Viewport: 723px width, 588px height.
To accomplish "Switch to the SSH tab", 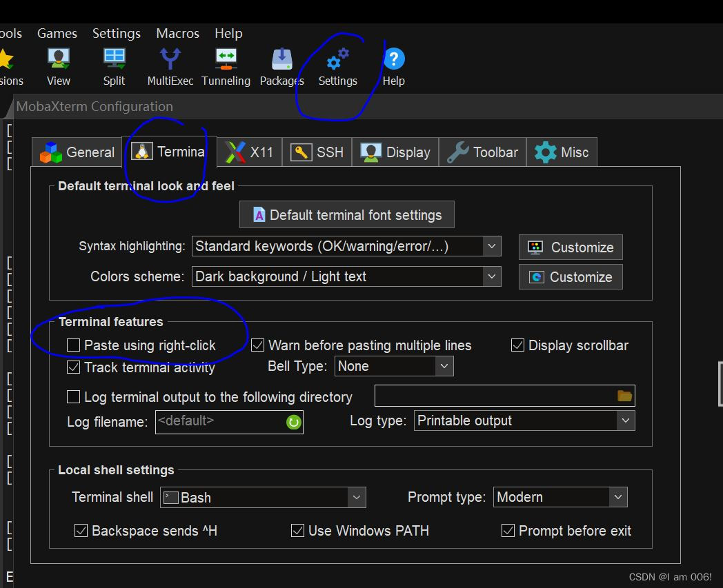I will (317, 152).
